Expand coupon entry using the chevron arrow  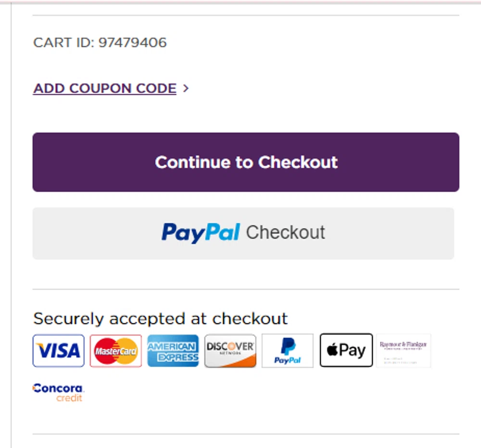(x=186, y=89)
